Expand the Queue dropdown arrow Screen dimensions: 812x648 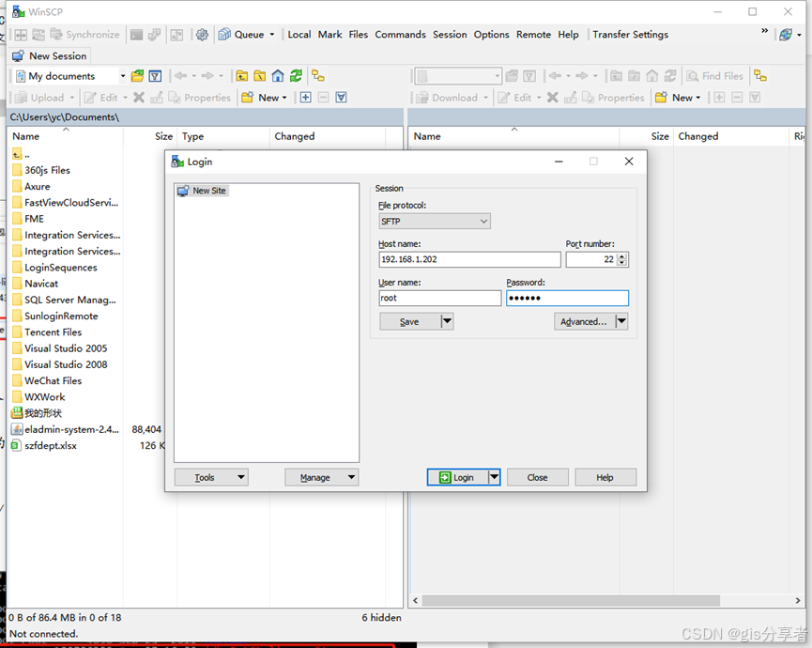tap(272, 35)
